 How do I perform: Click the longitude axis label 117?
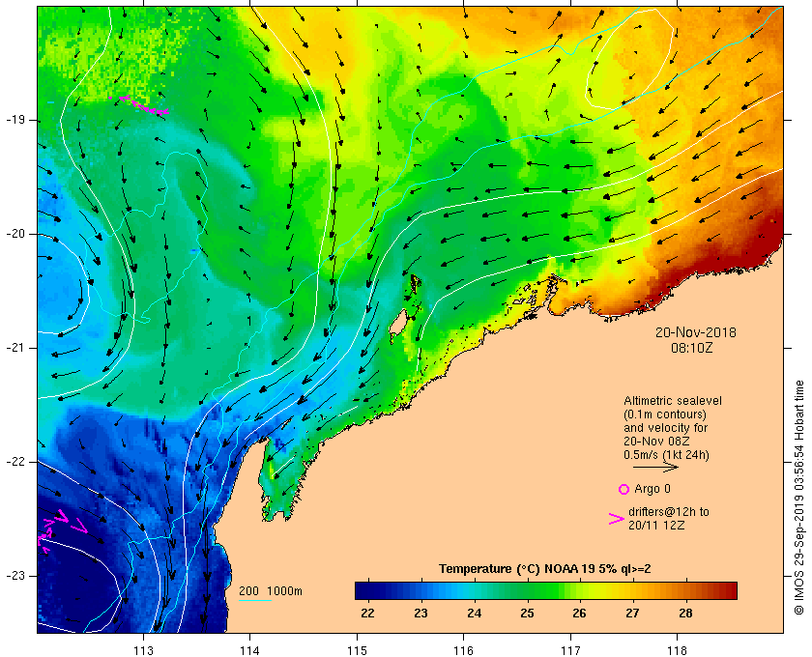point(570,651)
